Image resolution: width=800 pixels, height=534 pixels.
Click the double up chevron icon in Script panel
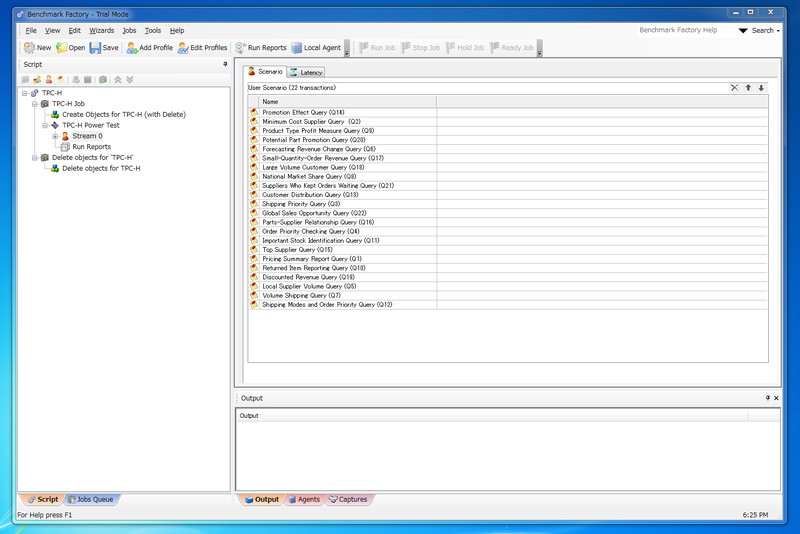[118, 80]
